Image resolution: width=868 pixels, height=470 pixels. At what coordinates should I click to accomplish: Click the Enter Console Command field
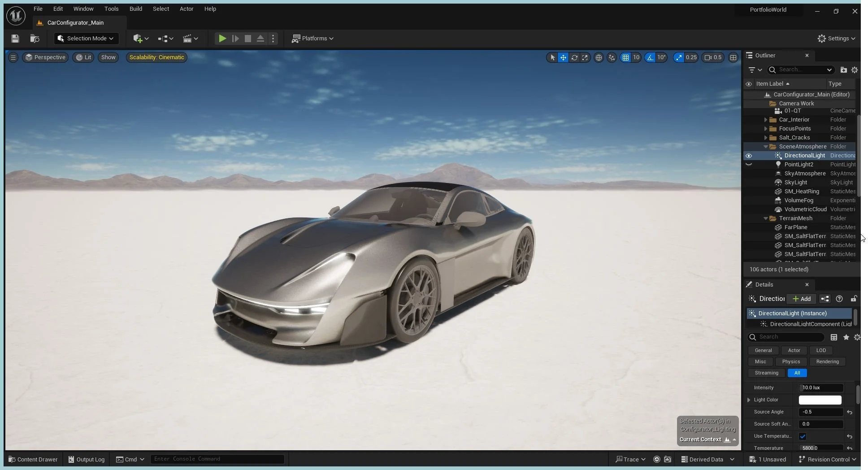point(217,459)
